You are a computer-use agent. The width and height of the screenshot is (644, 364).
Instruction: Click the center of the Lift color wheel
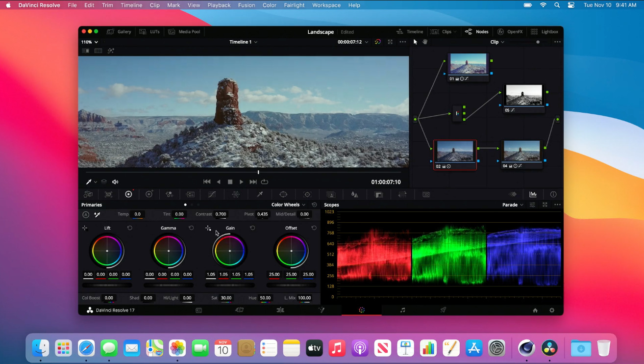coord(107,251)
